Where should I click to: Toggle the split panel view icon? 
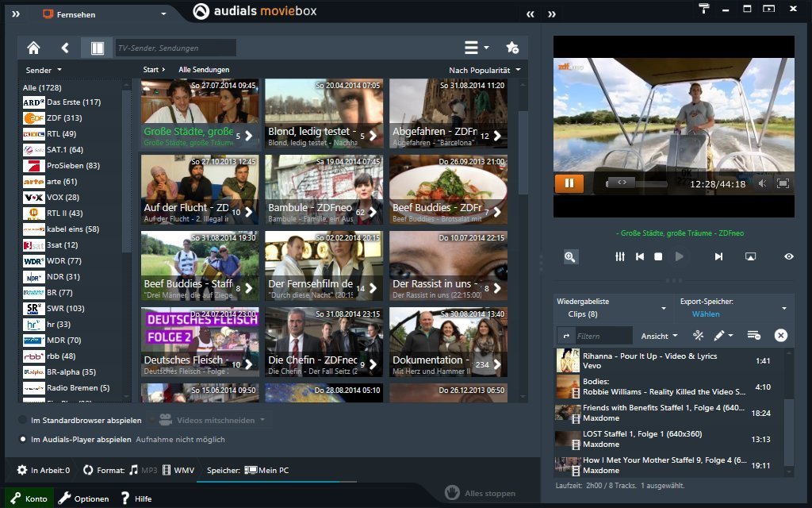point(97,48)
